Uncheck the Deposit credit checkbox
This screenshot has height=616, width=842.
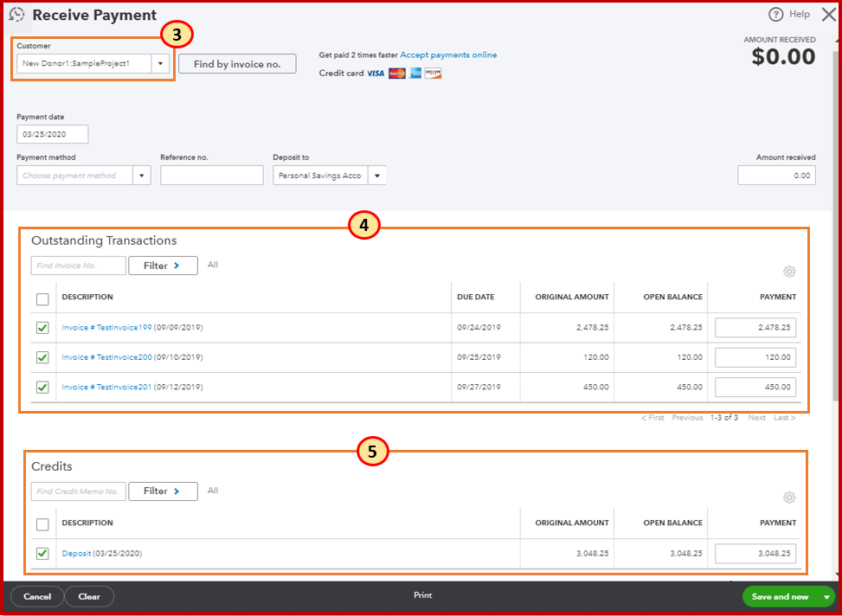pos(42,553)
